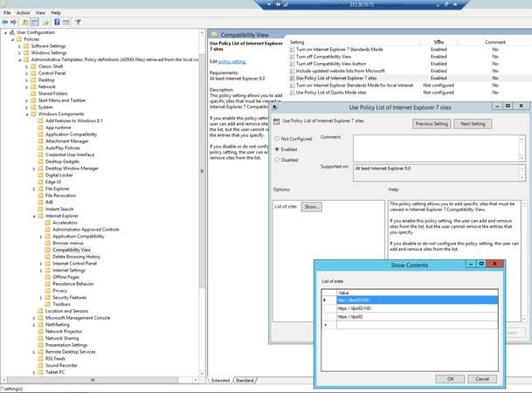
Task: Open the Action menu
Action: point(23,12)
